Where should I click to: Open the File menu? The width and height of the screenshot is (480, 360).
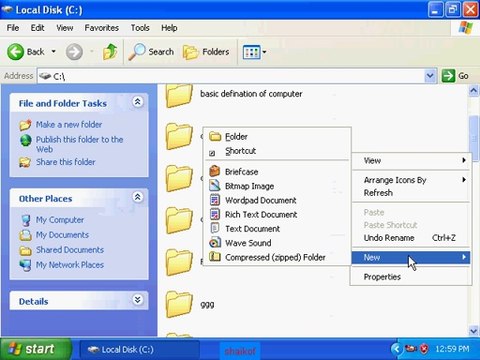pos(13,28)
